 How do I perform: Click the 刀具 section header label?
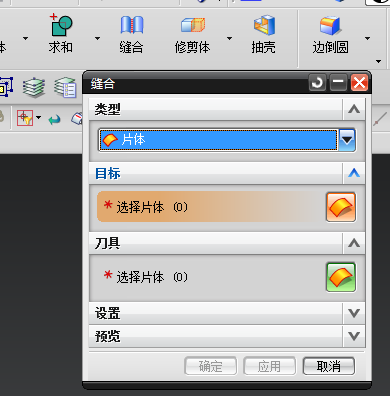pos(107,243)
